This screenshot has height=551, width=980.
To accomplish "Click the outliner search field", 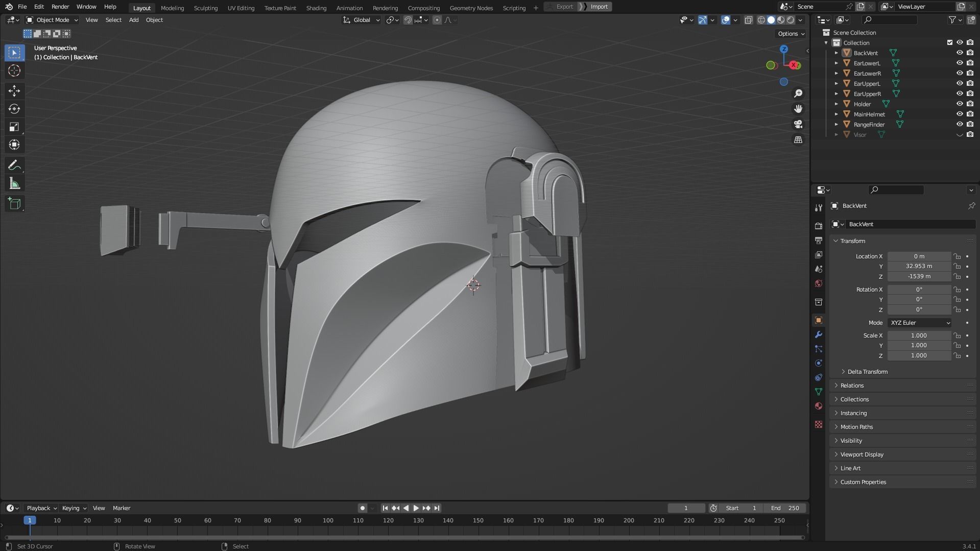I will 889,20.
